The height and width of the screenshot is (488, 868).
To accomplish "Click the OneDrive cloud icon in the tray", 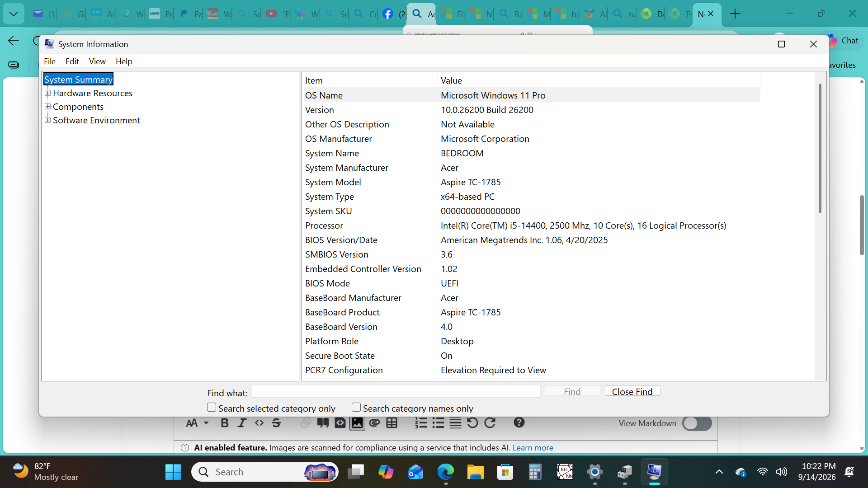I will 741,472.
